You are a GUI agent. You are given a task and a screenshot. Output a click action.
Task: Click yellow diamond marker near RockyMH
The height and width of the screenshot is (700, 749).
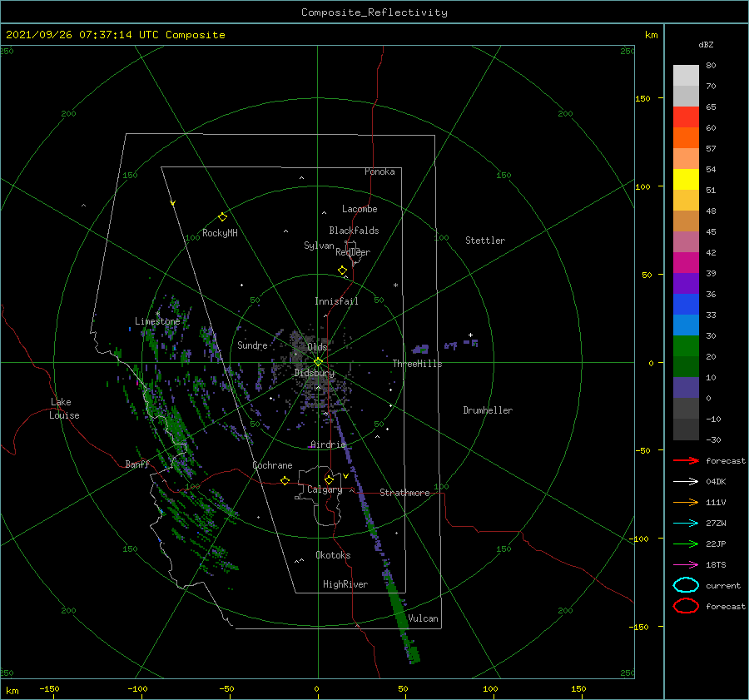click(222, 217)
